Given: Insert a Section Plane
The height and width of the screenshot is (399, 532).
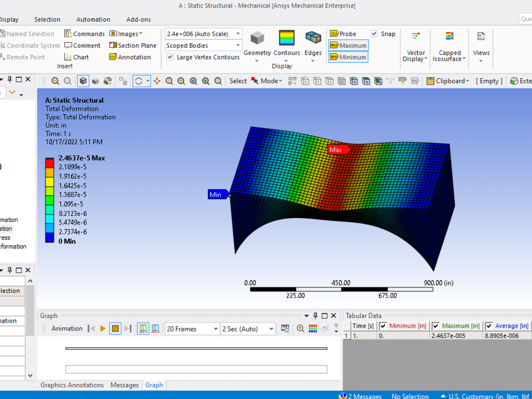Looking at the screenshot, I should (132, 45).
